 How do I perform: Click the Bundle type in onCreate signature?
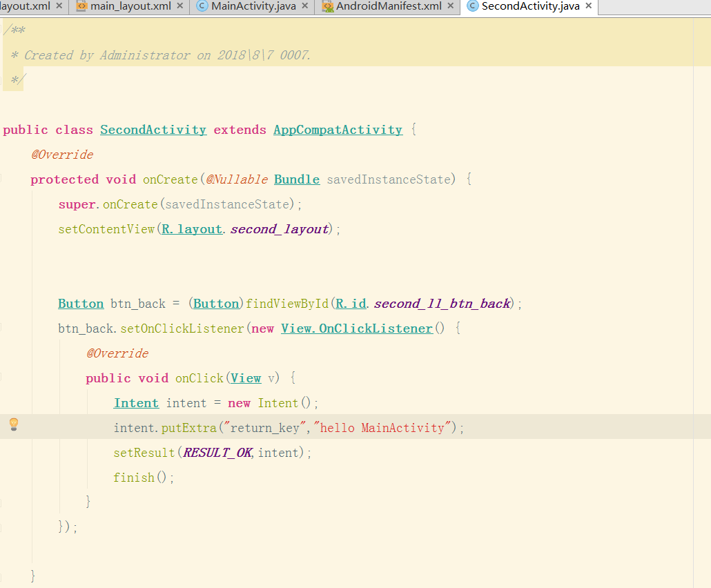297,179
